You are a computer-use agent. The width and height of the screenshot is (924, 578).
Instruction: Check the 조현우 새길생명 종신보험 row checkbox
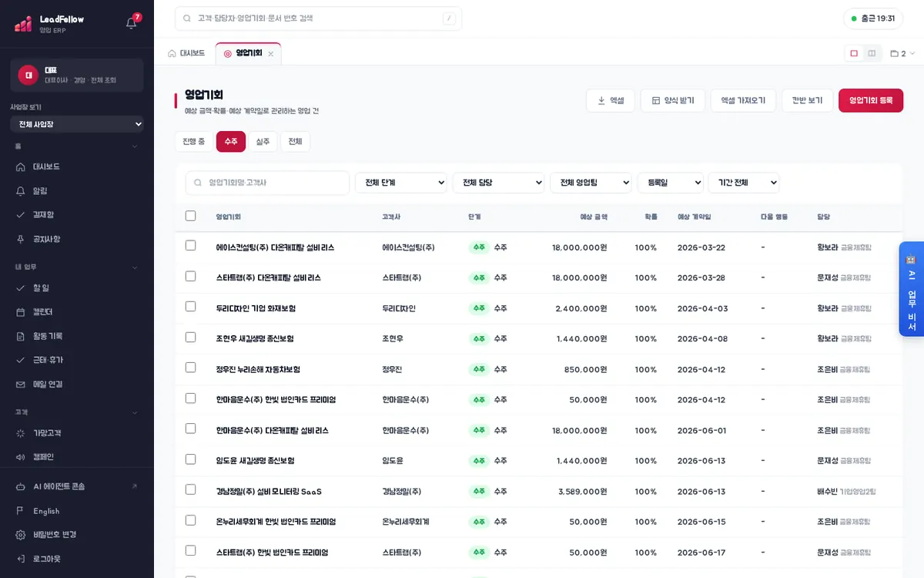(x=191, y=338)
